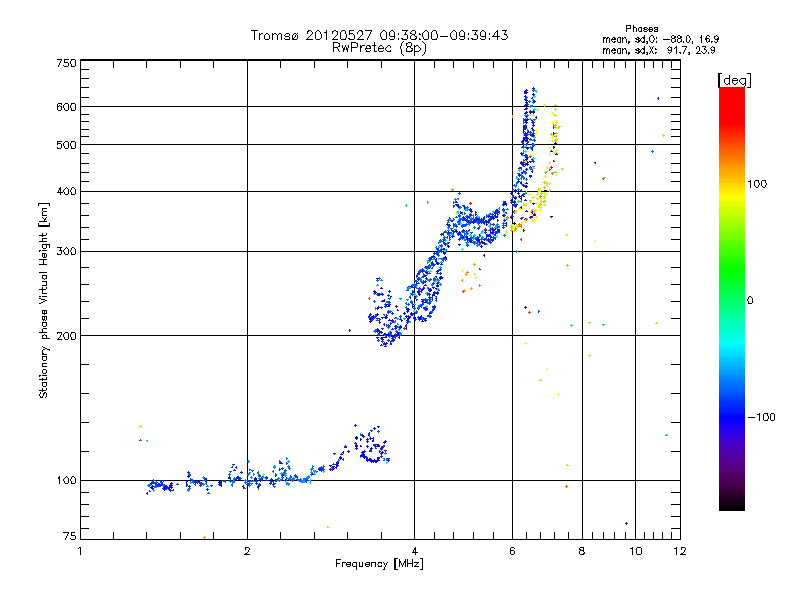
Task: Click y-axis tick label '300'
Action: pos(67,252)
